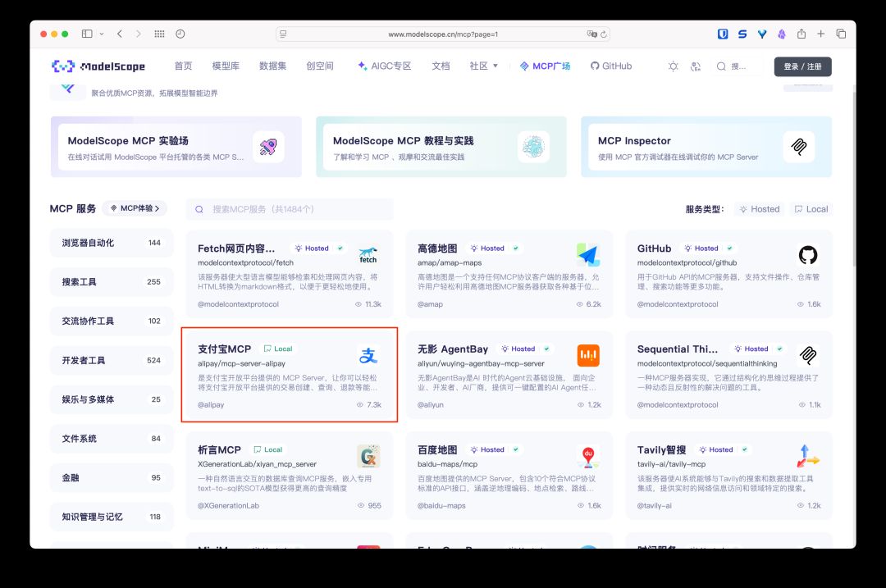Viewport: 886px width, 588px height.
Task: Switch to the 模型库 navigation tab
Action: click(x=227, y=66)
